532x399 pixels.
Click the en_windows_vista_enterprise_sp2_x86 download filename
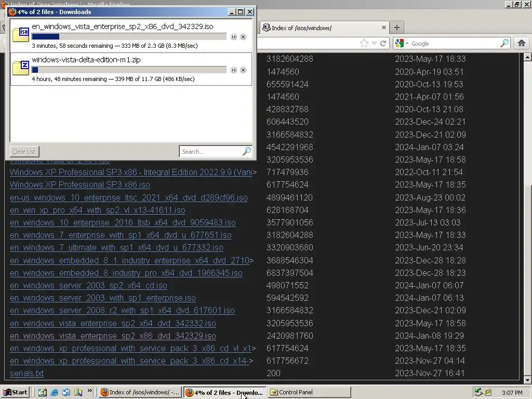click(x=123, y=26)
